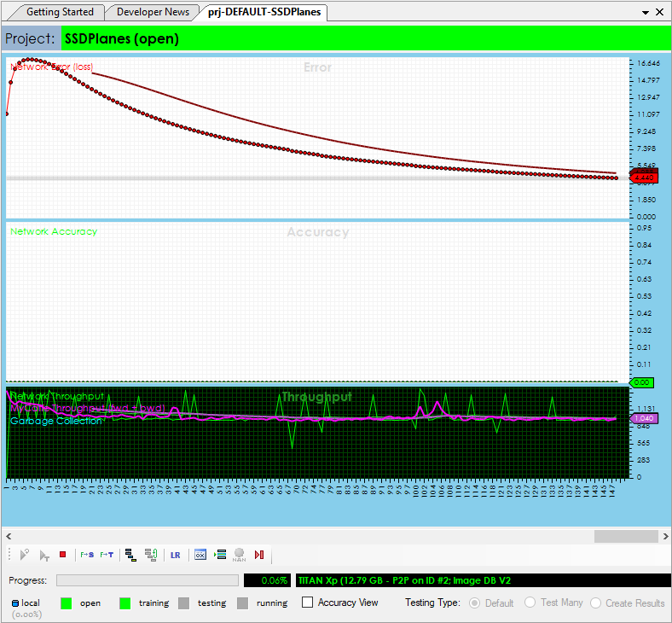
Task: Click the local database icon
Action: pyautogui.click(x=15, y=603)
